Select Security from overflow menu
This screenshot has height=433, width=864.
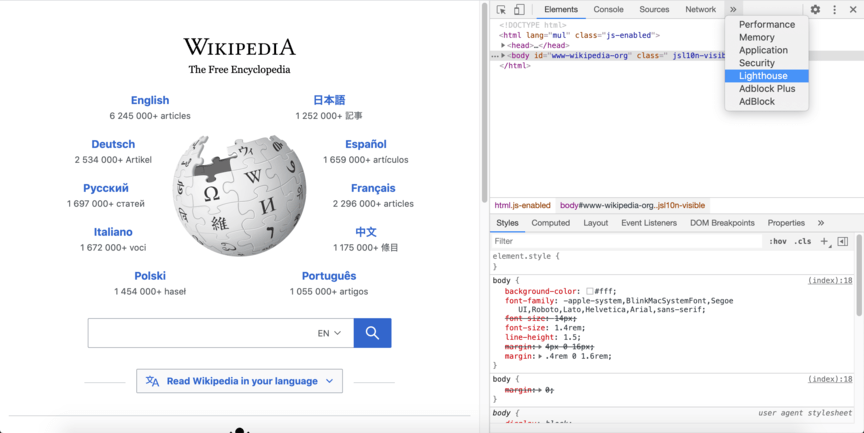(766, 63)
